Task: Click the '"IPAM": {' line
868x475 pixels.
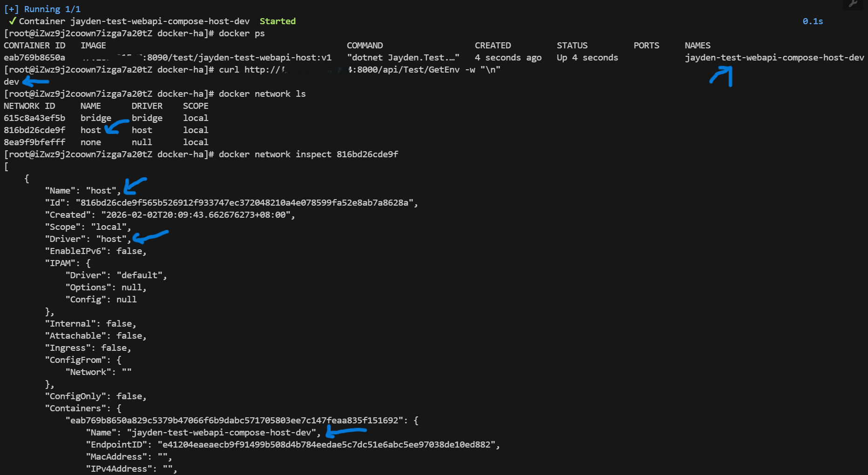Action: [x=68, y=263]
